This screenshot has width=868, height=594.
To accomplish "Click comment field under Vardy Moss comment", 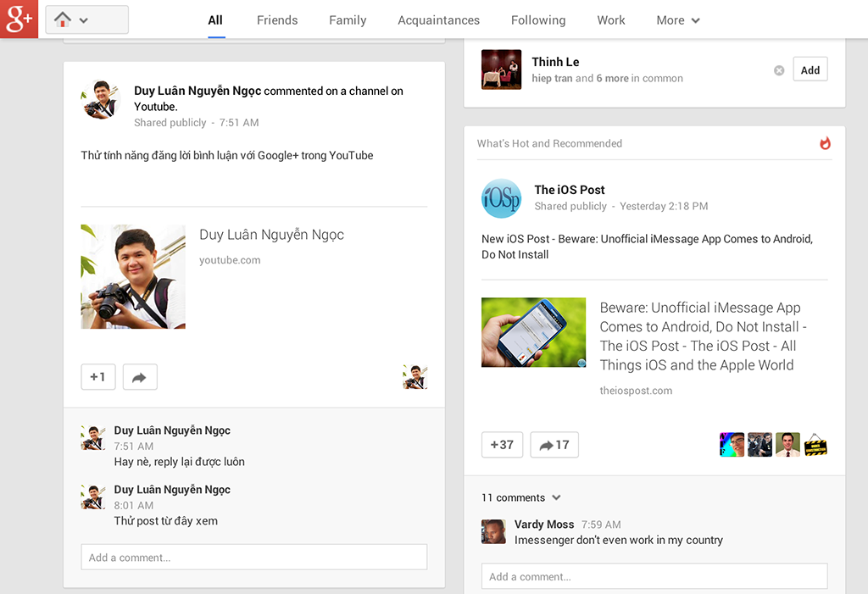I will click(x=654, y=576).
